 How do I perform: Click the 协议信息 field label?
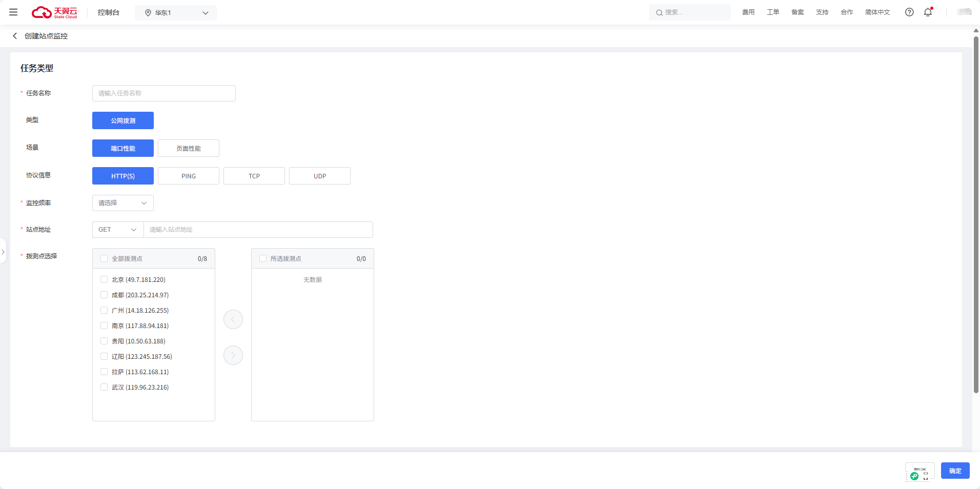click(38, 175)
